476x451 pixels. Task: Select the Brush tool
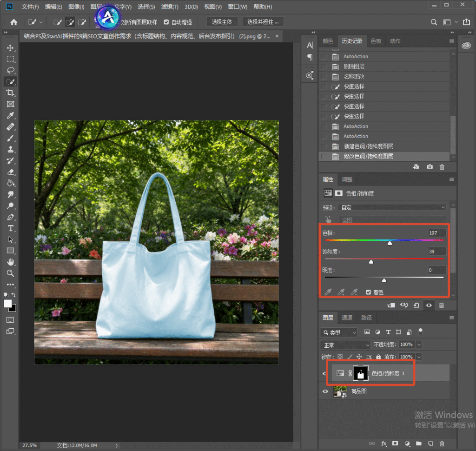click(10, 138)
